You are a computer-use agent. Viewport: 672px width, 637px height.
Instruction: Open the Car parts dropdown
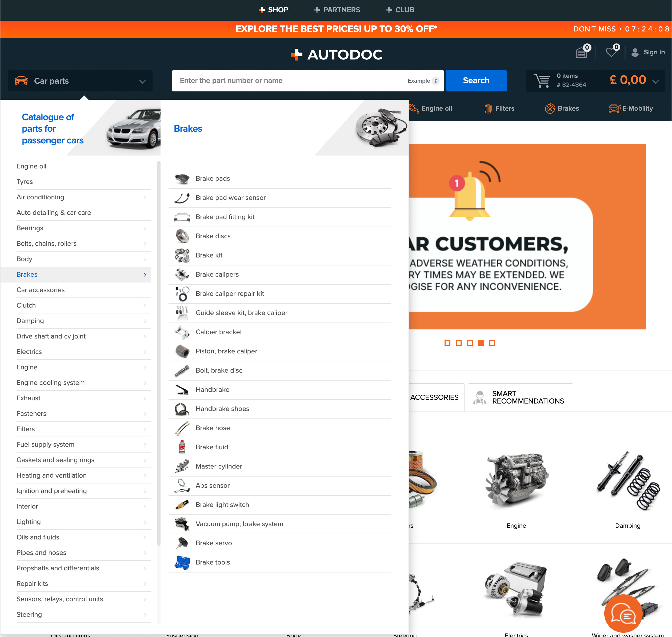click(x=80, y=81)
